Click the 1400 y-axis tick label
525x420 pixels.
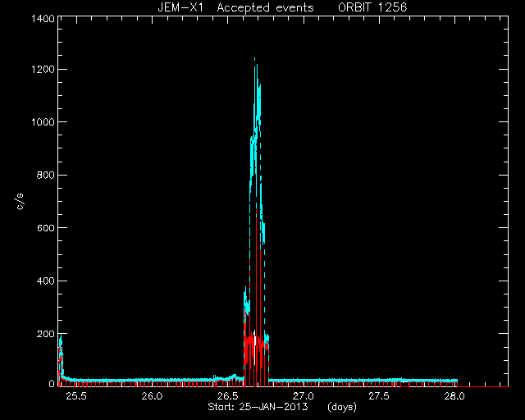tap(43, 19)
